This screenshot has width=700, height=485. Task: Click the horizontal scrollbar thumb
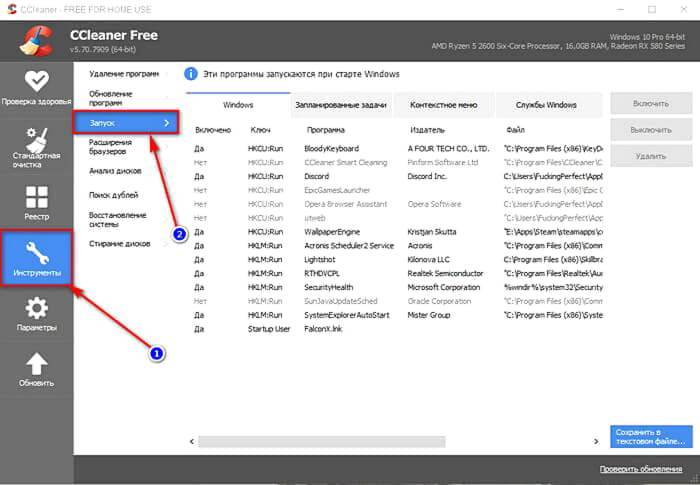pyautogui.click(x=322, y=441)
